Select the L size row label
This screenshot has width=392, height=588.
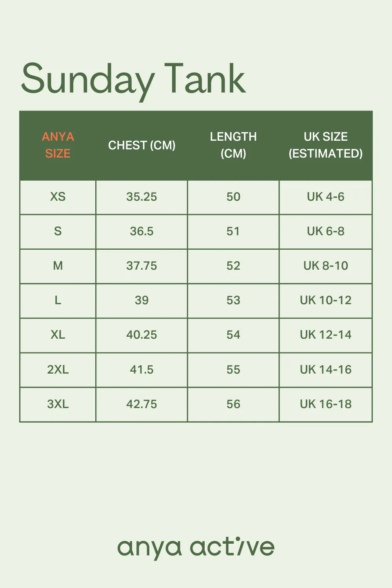pos(58,300)
